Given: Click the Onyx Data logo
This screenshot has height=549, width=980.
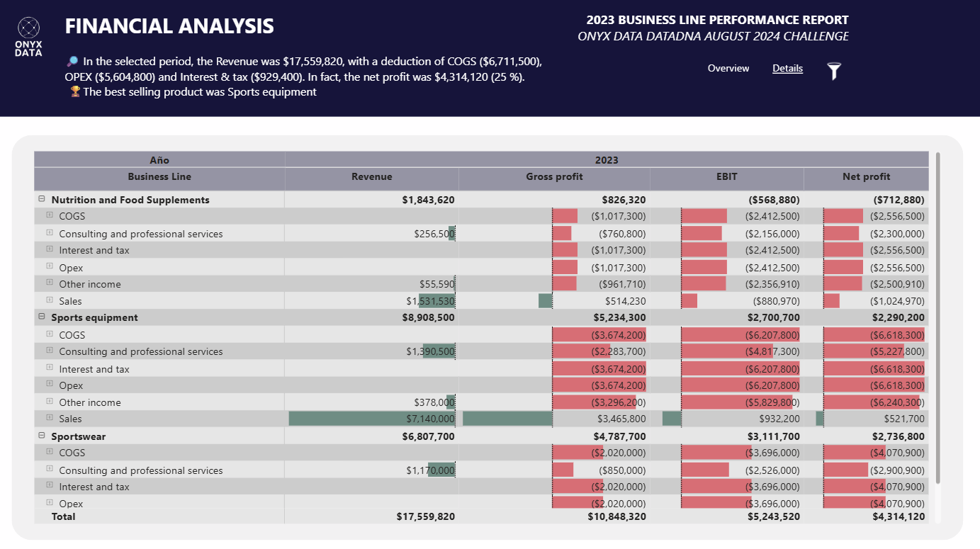Looking at the screenshot, I should pyautogui.click(x=28, y=37).
